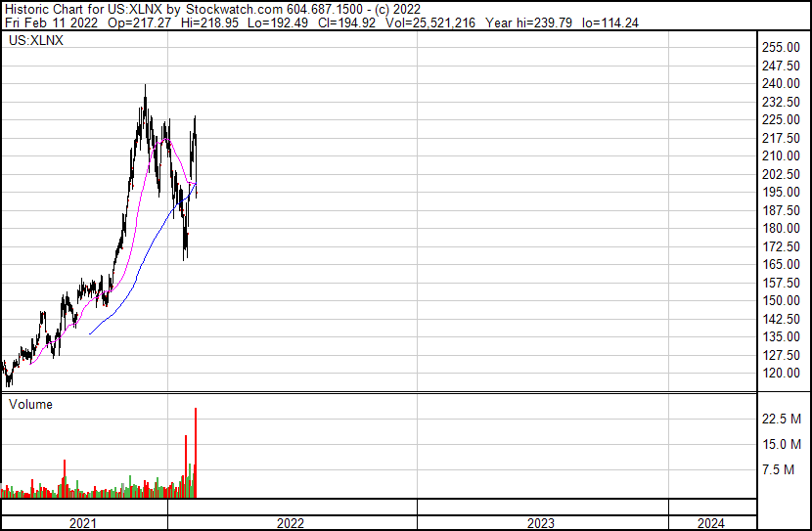Click the Cl=194.92 closing value

347,22
